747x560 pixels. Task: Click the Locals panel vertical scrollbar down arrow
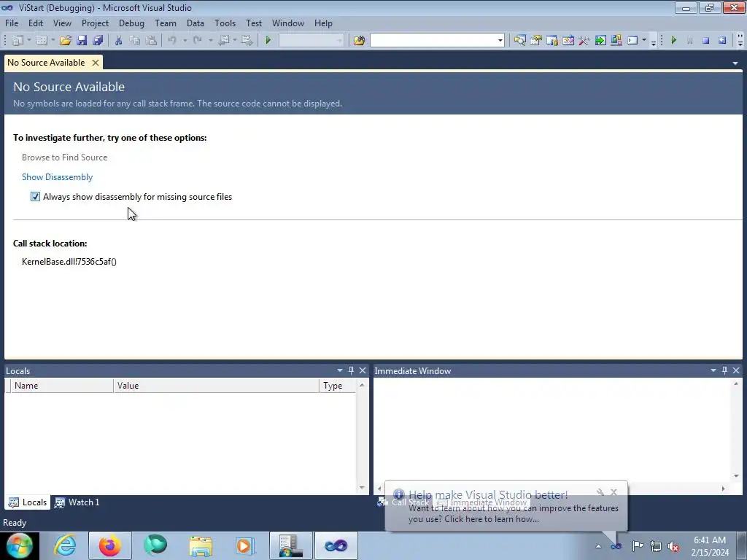point(362,488)
